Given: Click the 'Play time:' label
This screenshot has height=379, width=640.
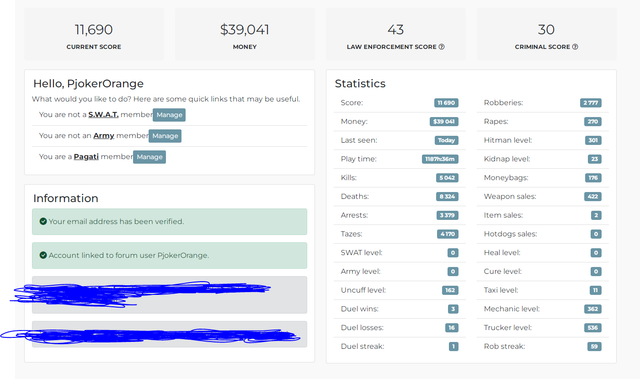Looking at the screenshot, I should click(358, 159).
